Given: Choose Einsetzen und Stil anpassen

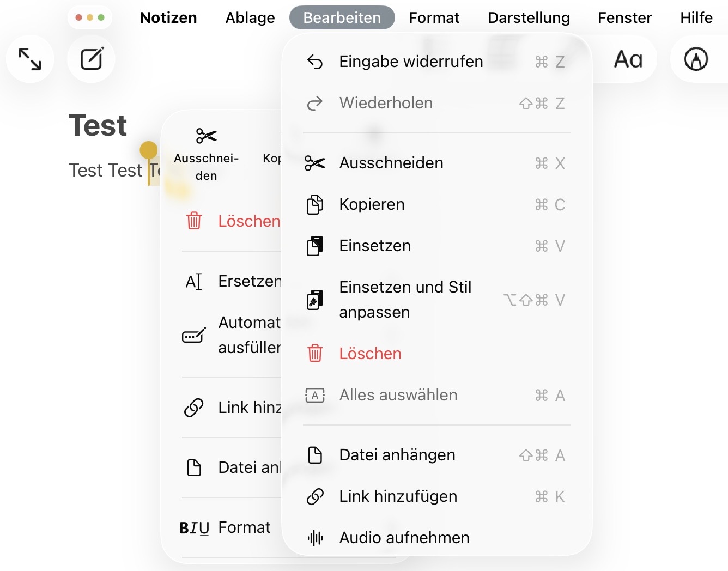Looking at the screenshot, I should [405, 300].
